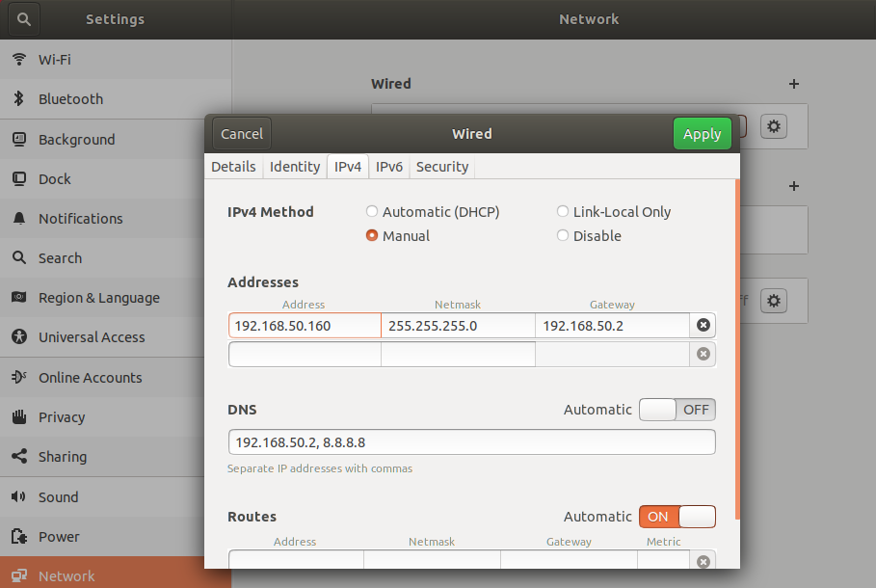Select Disable IPv4 method

click(x=589, y=236)
